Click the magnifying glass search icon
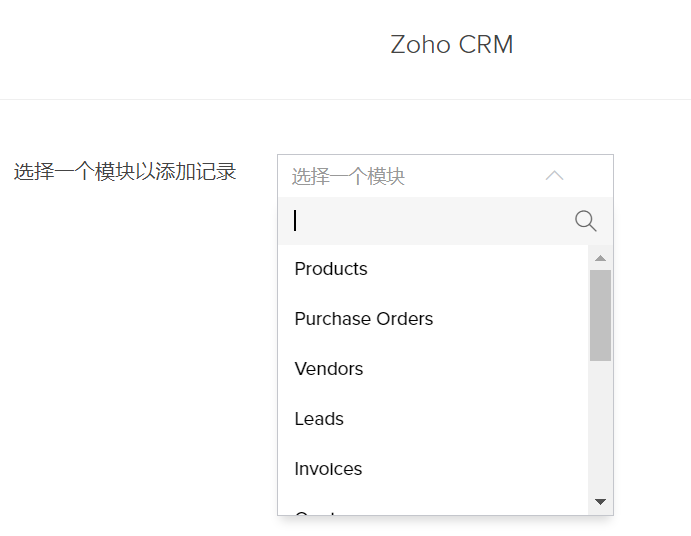The image size is (691, 536). (586, 221)
